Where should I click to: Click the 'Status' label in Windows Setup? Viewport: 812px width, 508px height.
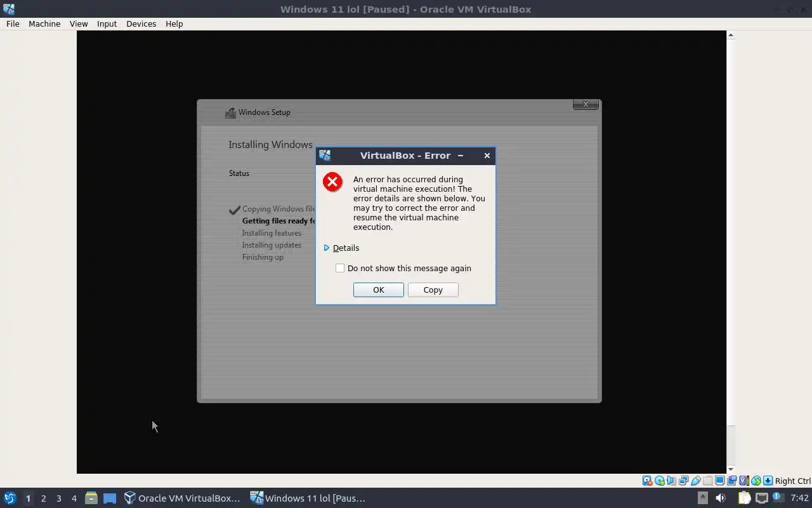pos(239,173)
